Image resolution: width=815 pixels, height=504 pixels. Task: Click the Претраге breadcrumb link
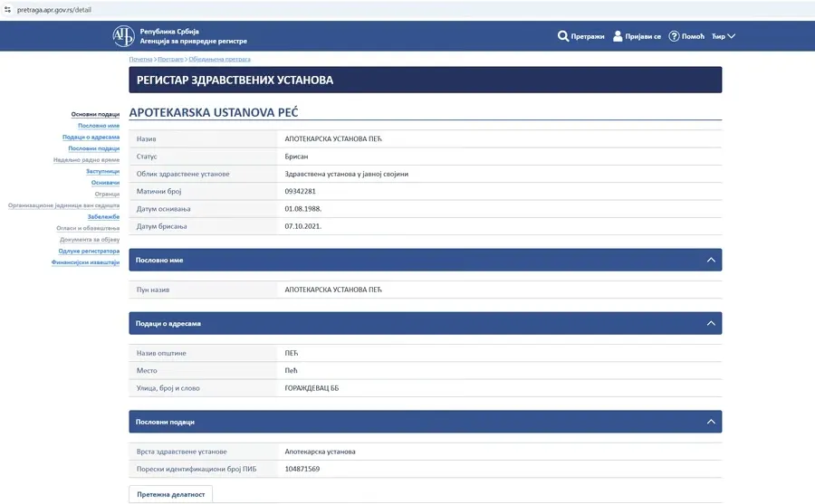click(x=170, y=59)
